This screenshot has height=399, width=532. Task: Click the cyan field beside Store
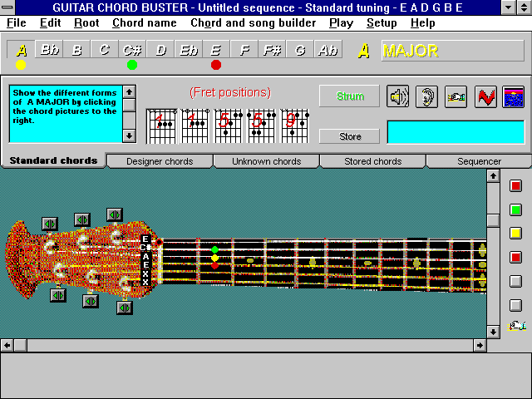point(456,133)
